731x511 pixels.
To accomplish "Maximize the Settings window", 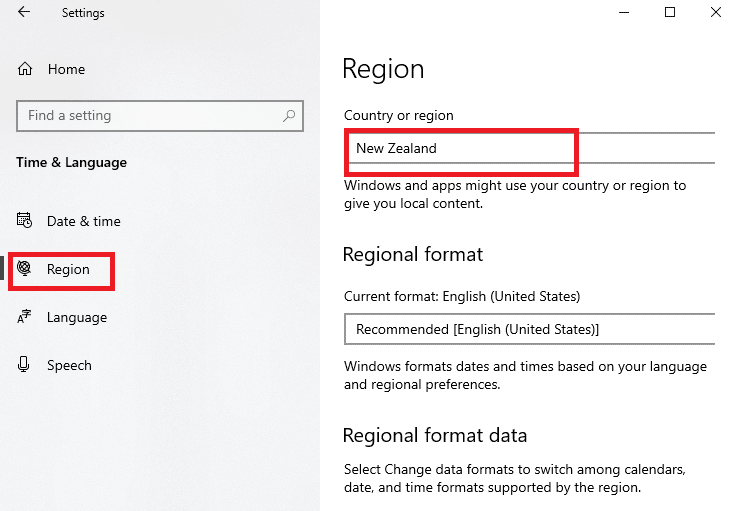I will (x=670, y=13).
